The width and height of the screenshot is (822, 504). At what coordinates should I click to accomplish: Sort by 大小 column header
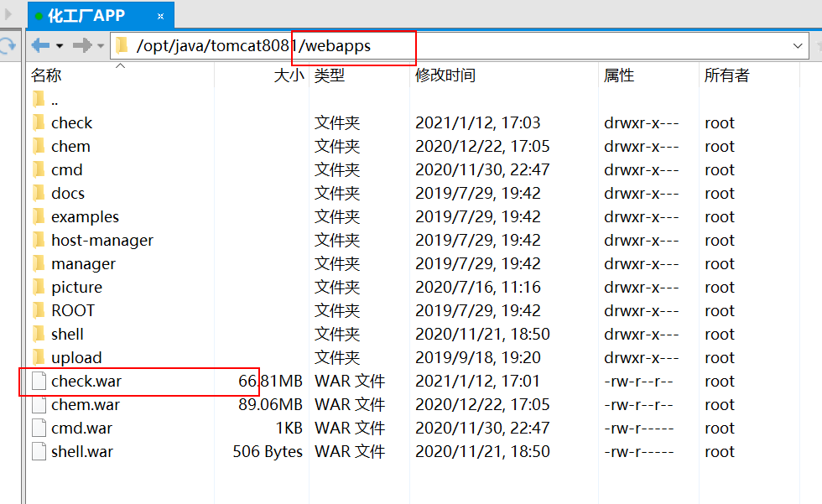[x=289, y=75]
